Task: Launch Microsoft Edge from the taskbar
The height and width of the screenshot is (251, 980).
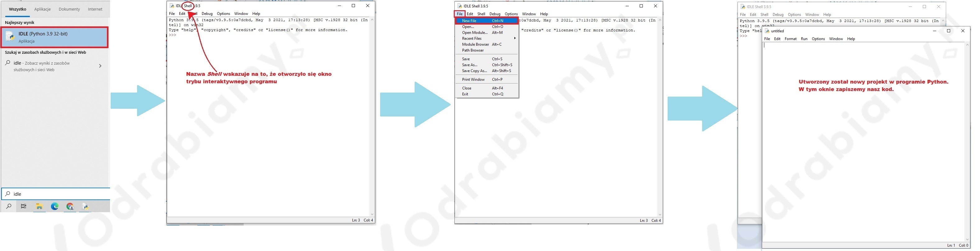Action: [x=54, y=207]
